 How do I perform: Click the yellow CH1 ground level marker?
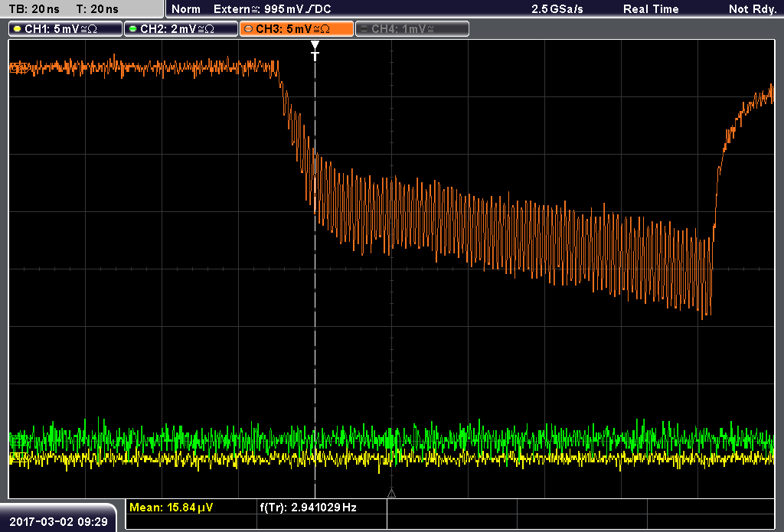pyautogui.click(x=18, y=457)
